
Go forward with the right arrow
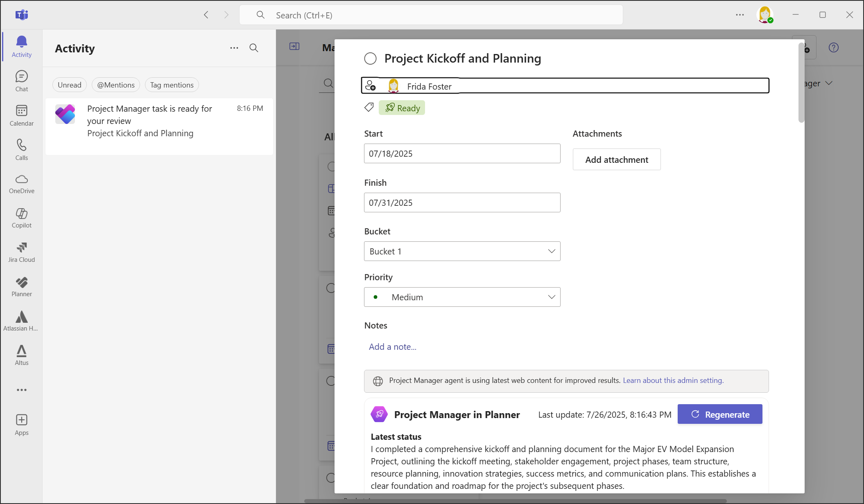[226, 15]
